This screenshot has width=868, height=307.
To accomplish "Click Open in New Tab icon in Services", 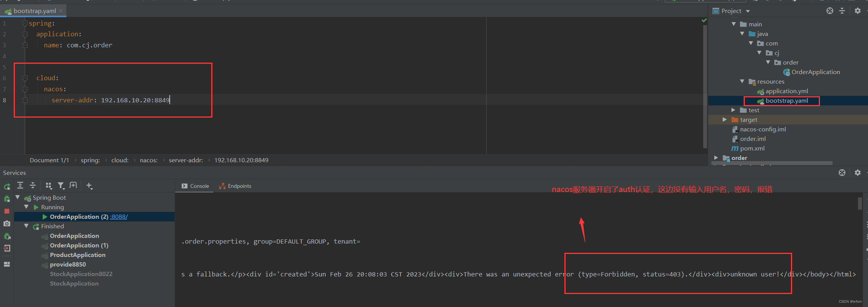I will click(x=74, y=186).
